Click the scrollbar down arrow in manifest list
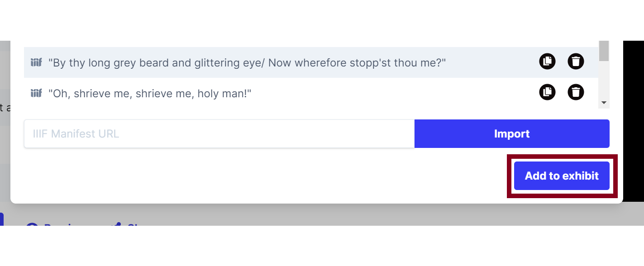The width and height of the screenshot is (644, 266). tap(604, 103)
